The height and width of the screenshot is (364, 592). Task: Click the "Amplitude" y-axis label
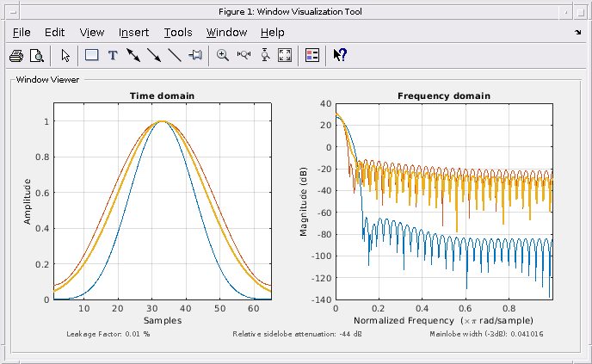click(x=27, y=201)
